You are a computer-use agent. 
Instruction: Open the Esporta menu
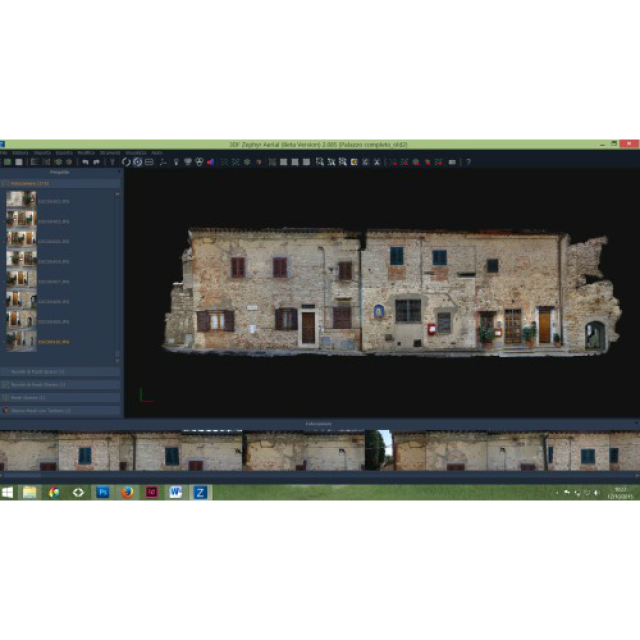pos(64,153)
